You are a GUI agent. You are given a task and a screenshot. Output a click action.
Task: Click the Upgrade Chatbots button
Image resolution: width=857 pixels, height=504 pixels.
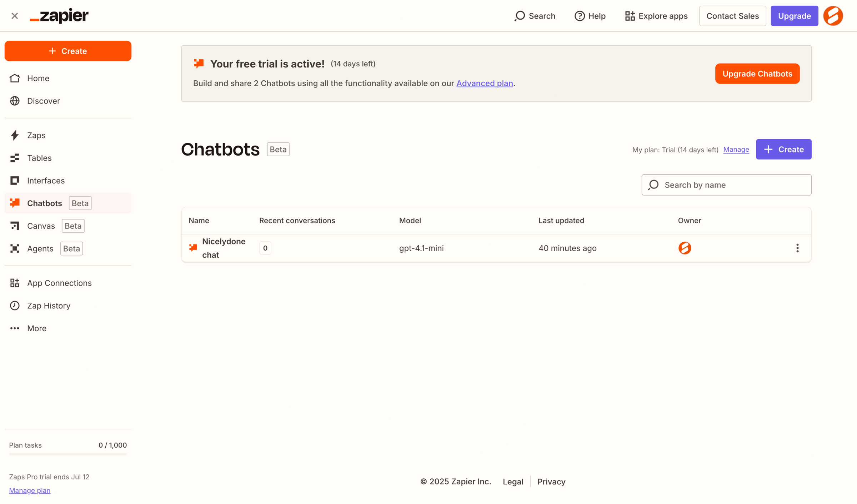(x=757, y=74)
